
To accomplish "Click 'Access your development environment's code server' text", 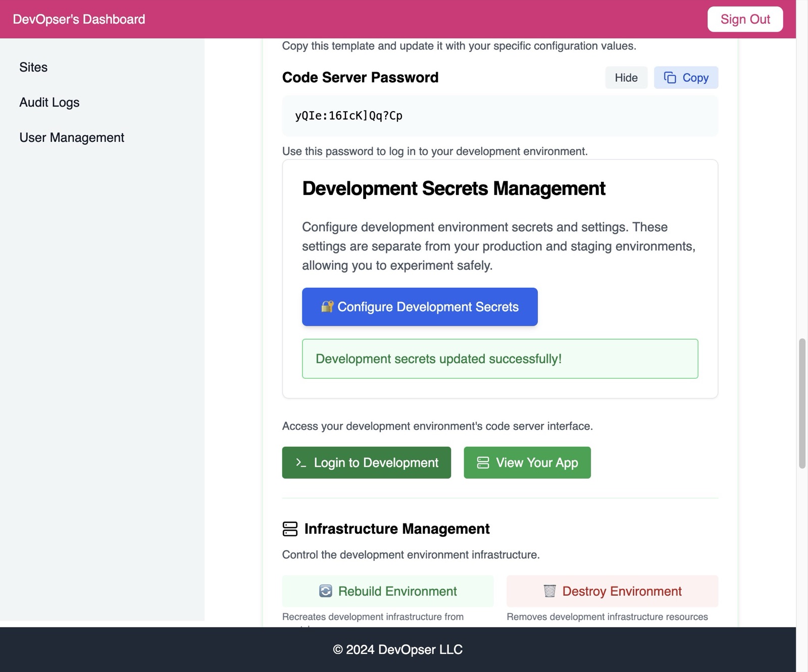I will 437,426.
